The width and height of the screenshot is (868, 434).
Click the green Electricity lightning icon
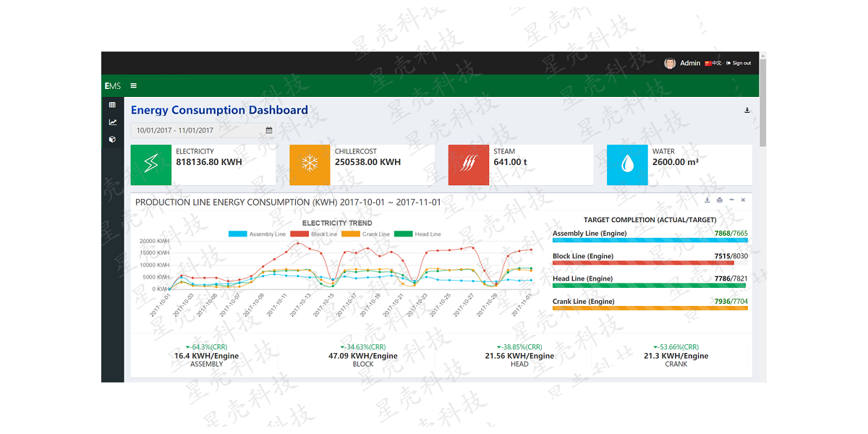151,164
